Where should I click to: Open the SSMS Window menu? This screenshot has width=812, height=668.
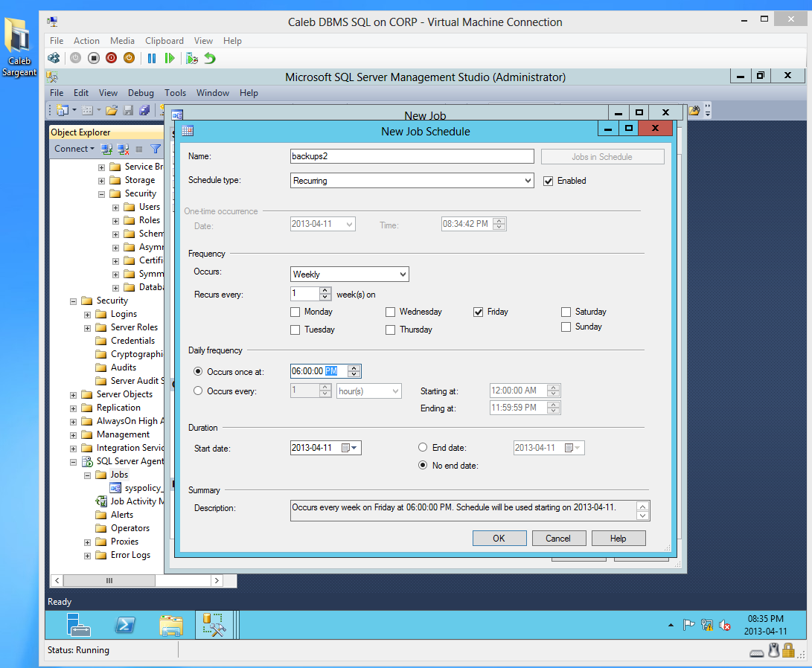point(212,93)
